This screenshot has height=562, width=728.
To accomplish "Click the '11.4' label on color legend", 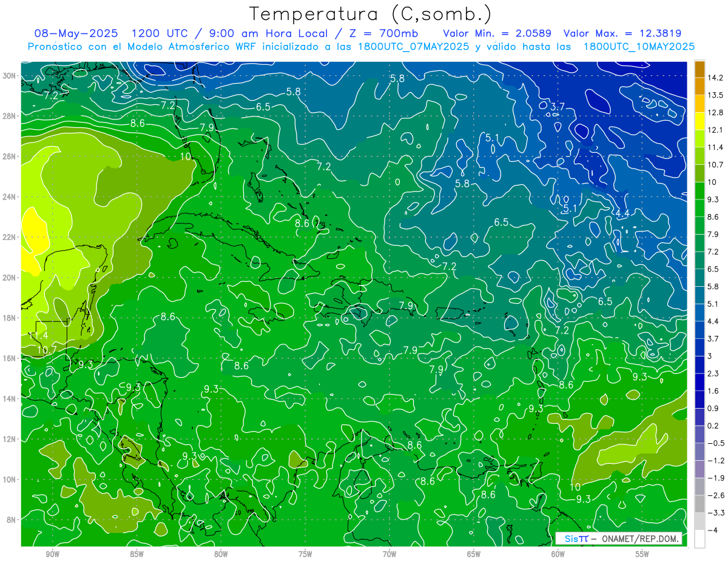I will click(715, 147).
